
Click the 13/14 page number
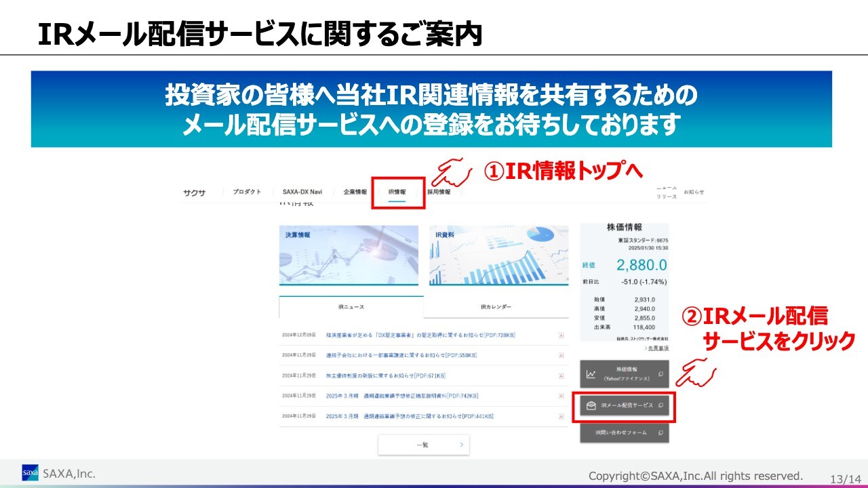[845, 479]
